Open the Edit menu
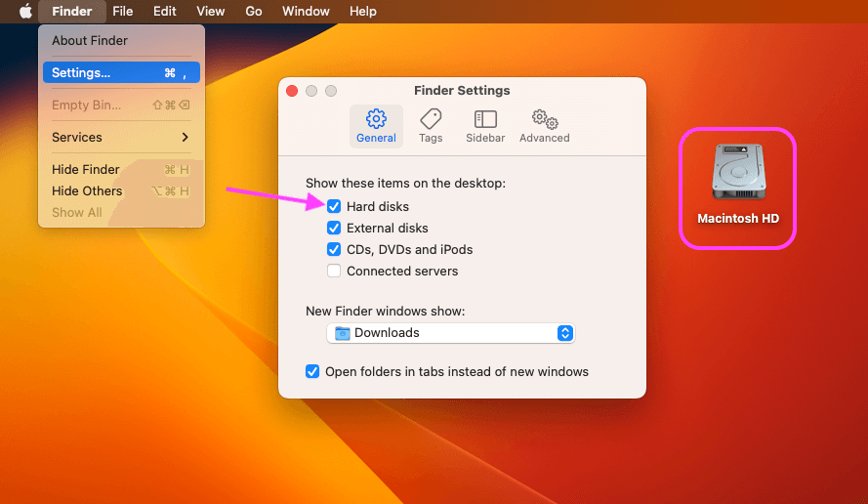The height and width of the screenshot is (504, 868). (164, 11)
